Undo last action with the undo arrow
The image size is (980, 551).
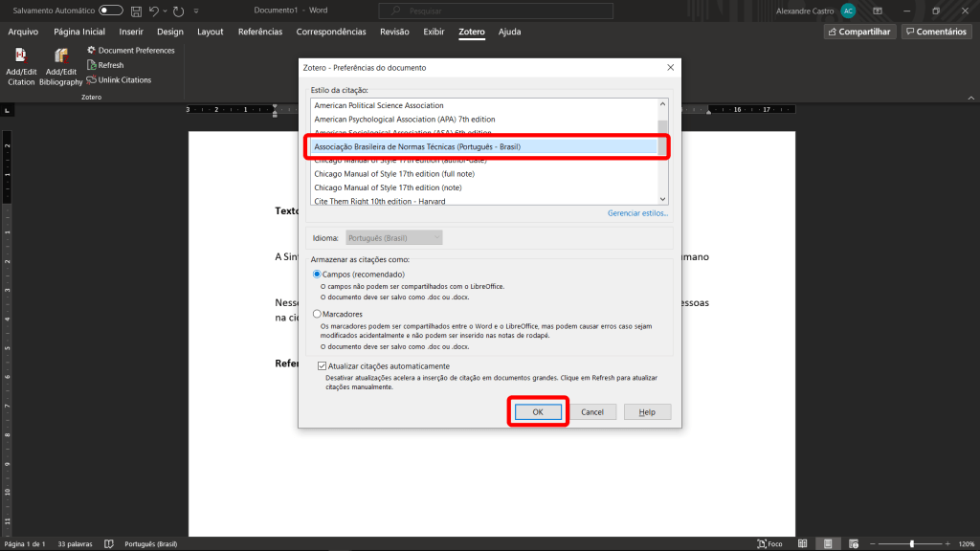(154, 11)
